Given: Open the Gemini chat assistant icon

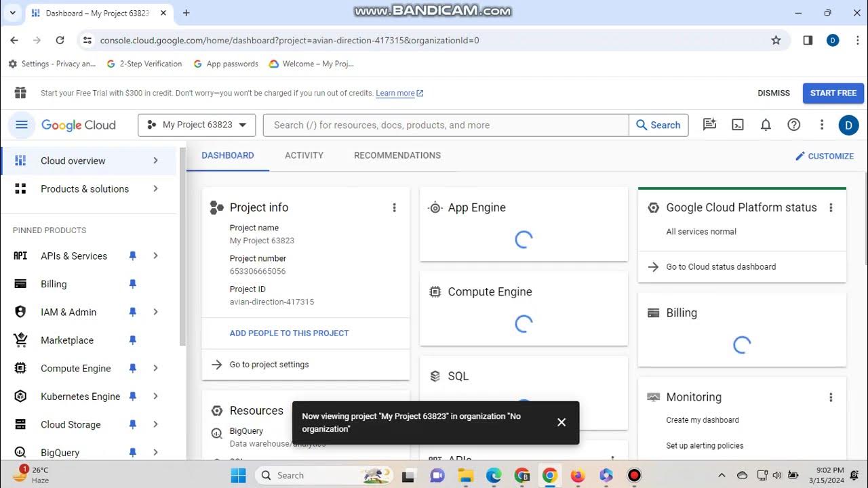Looking at the screenshot, I should click(710, 125).
